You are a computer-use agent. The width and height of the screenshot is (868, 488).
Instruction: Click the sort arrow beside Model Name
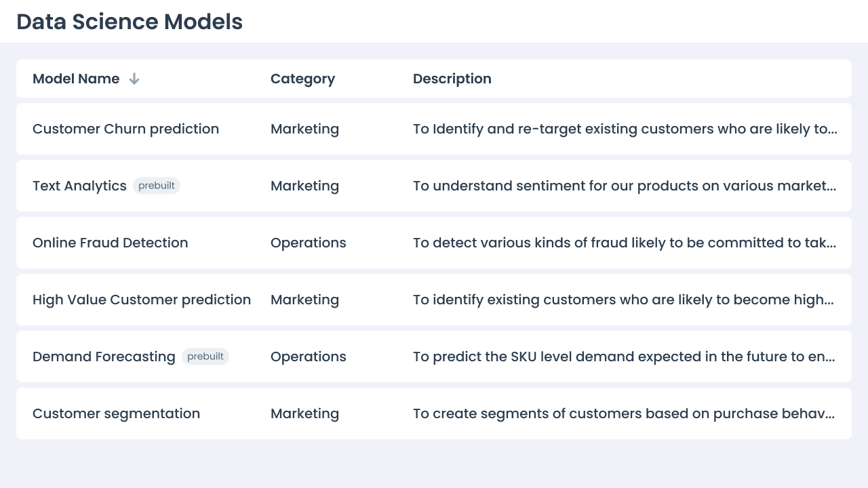(134, 79)
